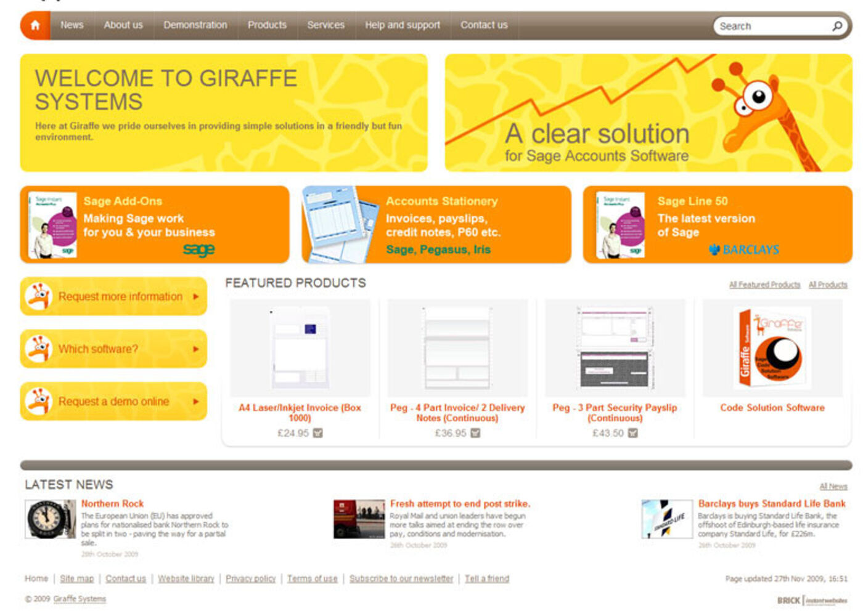863x616 pixels.
Task: Click giraffe icon on Request more information
Action: coord(39,296)
